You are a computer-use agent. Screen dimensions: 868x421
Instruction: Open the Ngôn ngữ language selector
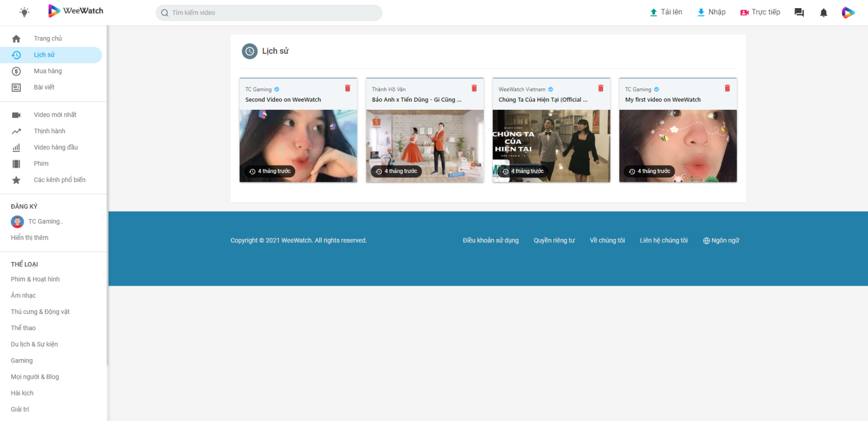tap(721, 241)
